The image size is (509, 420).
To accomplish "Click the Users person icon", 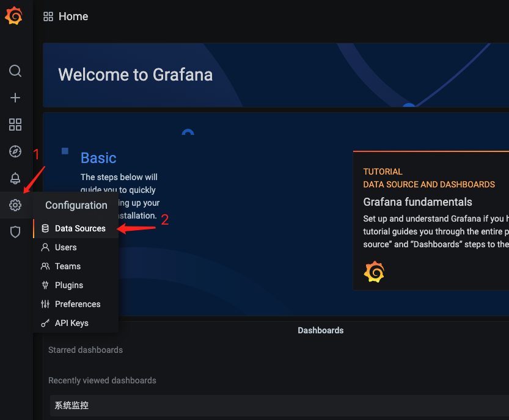I will (x=45, y=247).
